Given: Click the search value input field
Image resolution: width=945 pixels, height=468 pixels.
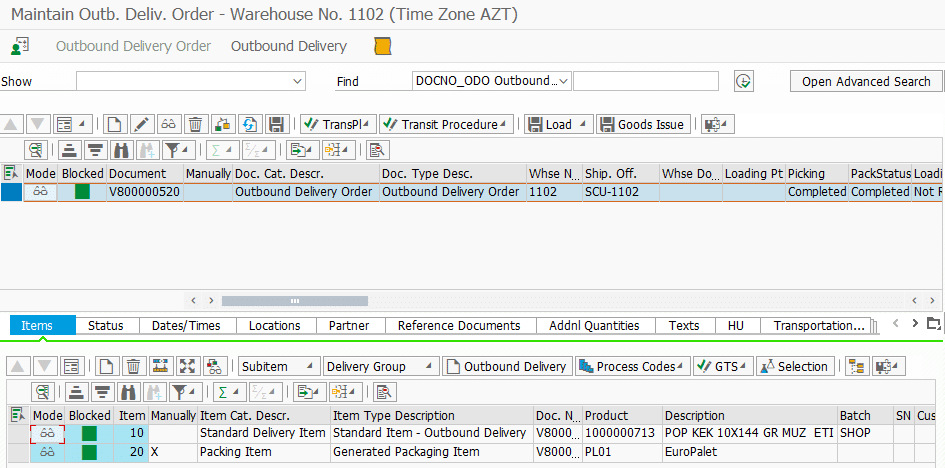Looking at the screenshot, I should [x=645, y=81].
